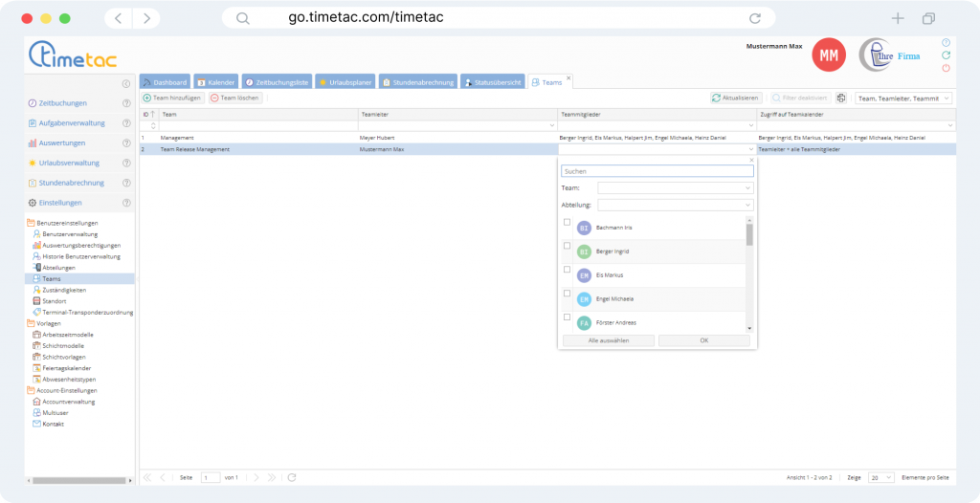Click the print icon in the toolbar
The width and height of the screenshot is (980, 503).
(841, 98)
